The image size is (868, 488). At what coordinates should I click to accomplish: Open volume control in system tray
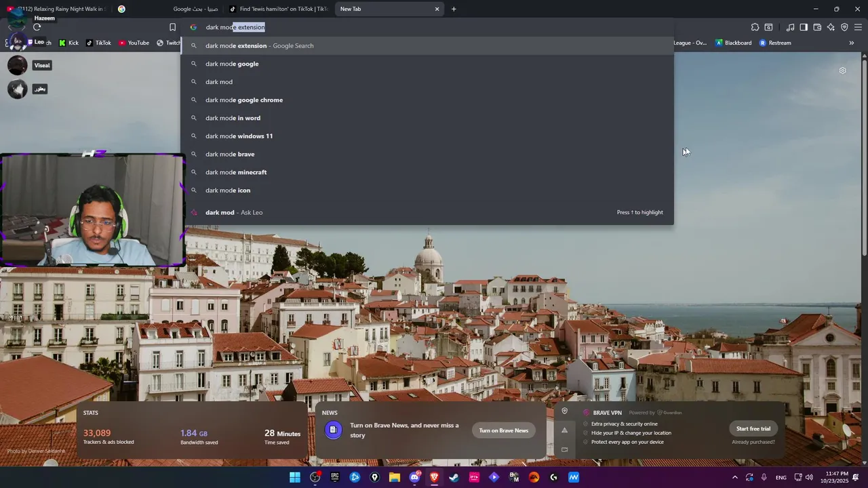click(809, 477)
